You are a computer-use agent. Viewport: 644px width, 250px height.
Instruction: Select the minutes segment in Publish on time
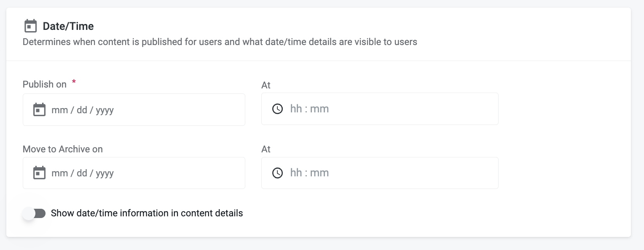319,109
